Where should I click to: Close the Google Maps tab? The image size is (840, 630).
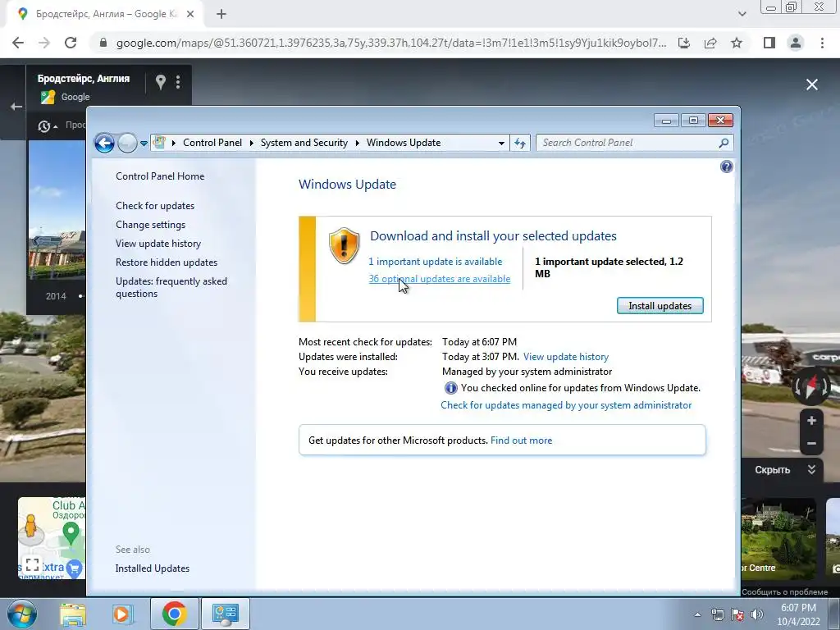click(190, 15)
